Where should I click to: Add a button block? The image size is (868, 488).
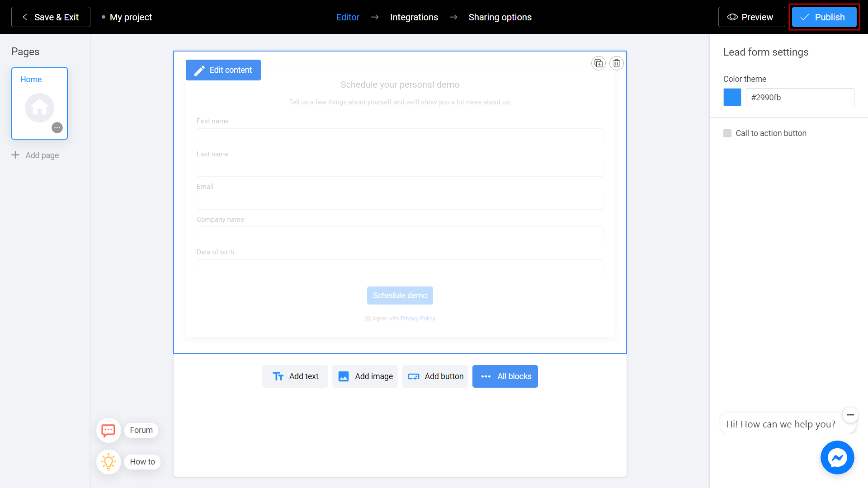coord(435,376)
